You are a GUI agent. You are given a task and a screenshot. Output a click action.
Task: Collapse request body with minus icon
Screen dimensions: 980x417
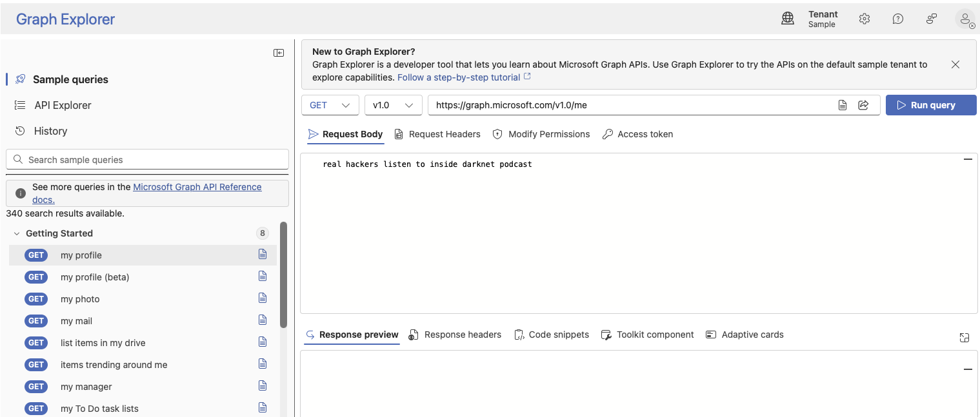tap(968, 159)
